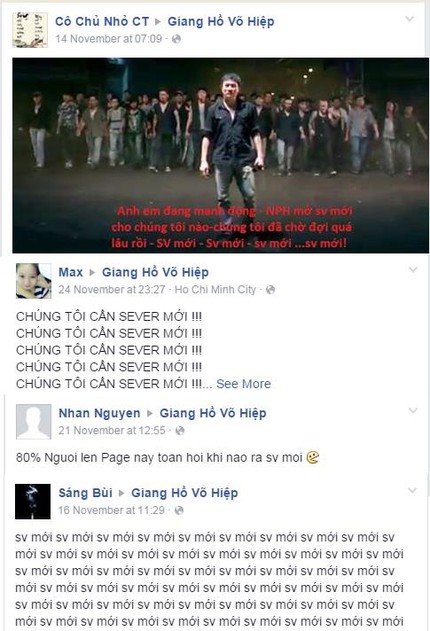Click See More on Max's post
Image resolution: width=430 pixels, height=631 pixels.
(243, 384)
